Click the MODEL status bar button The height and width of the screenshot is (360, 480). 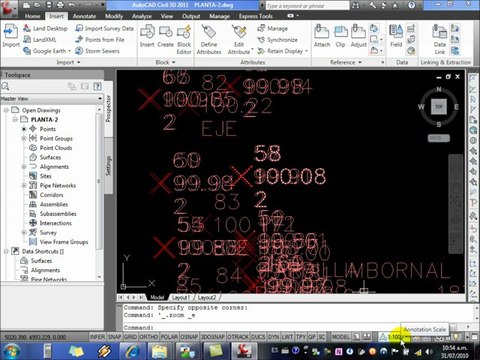coord(340,337)
